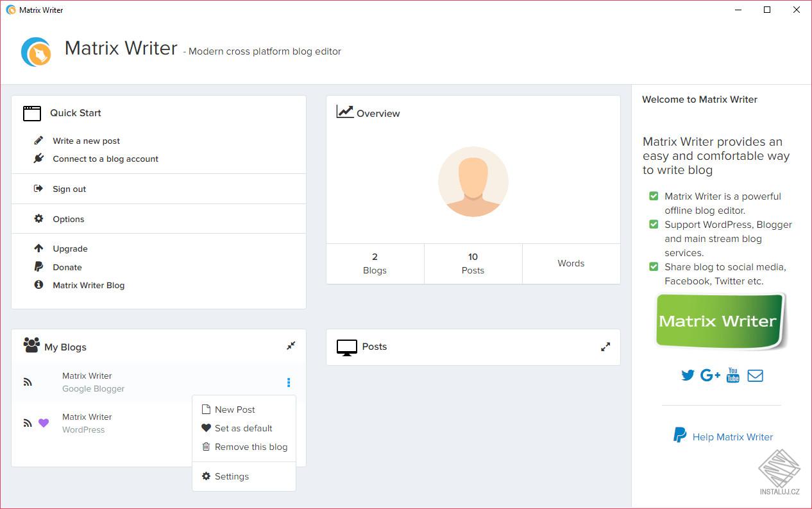Click Write a new post link
The image size is (812, 509).
tap(87, 141)
